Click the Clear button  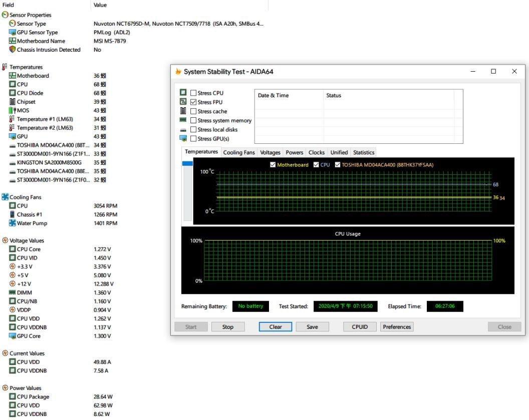276,327
